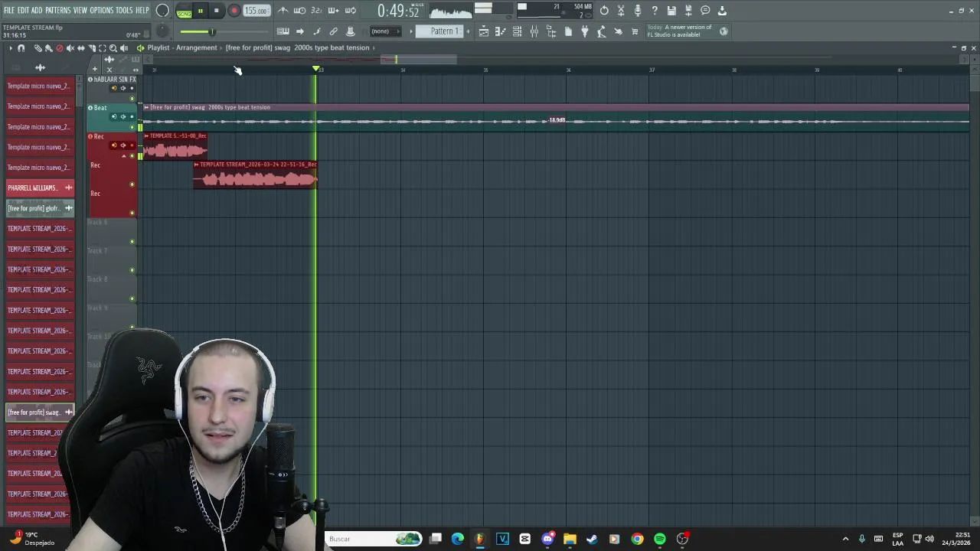Click the red record button

click(234, 11)
